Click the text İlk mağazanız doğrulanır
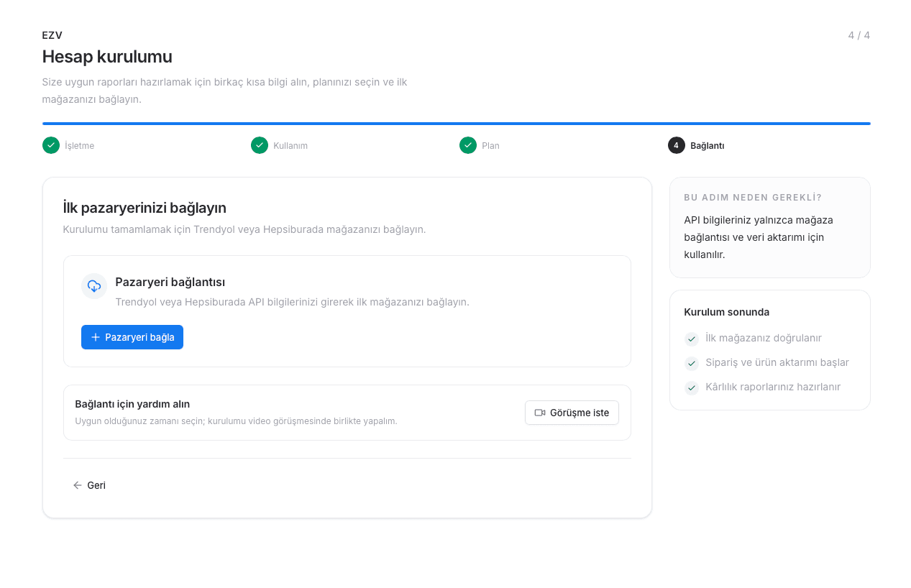 [764, 338]
